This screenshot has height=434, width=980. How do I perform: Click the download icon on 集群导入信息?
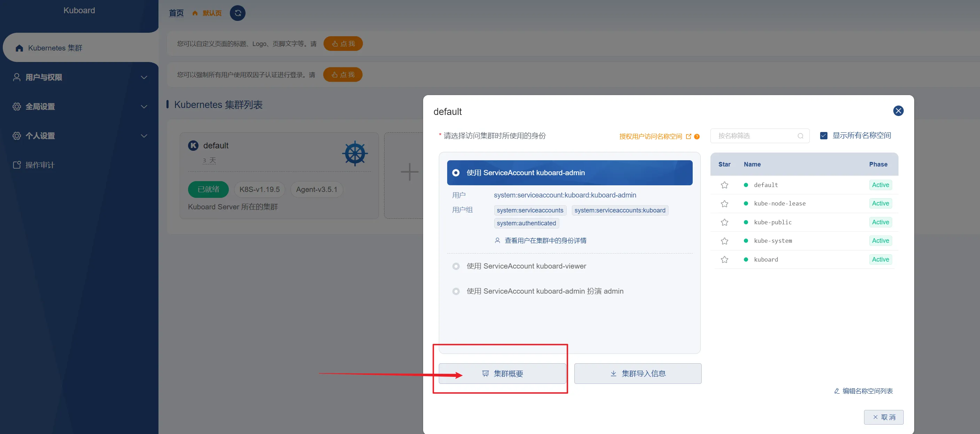[x=613, y=373]
